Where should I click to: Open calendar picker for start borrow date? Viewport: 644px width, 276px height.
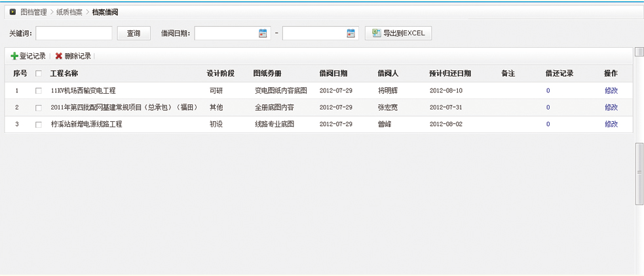(263, 33)
